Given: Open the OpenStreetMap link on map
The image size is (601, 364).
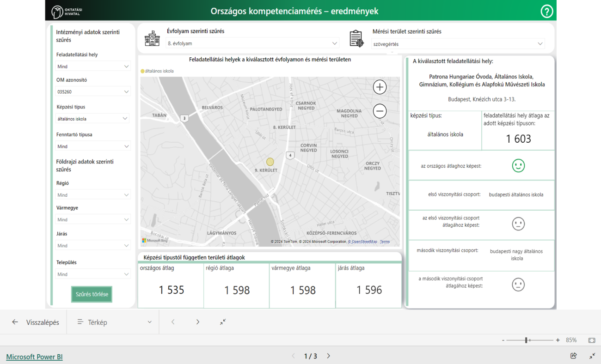Looking at the screenshot, I should (362, 242).
